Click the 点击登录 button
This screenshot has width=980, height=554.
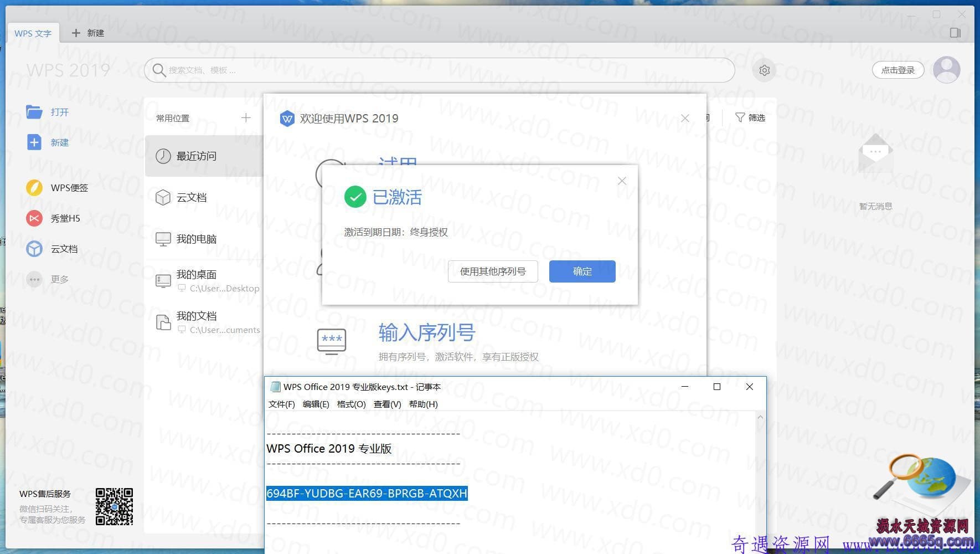coord(898,70)
